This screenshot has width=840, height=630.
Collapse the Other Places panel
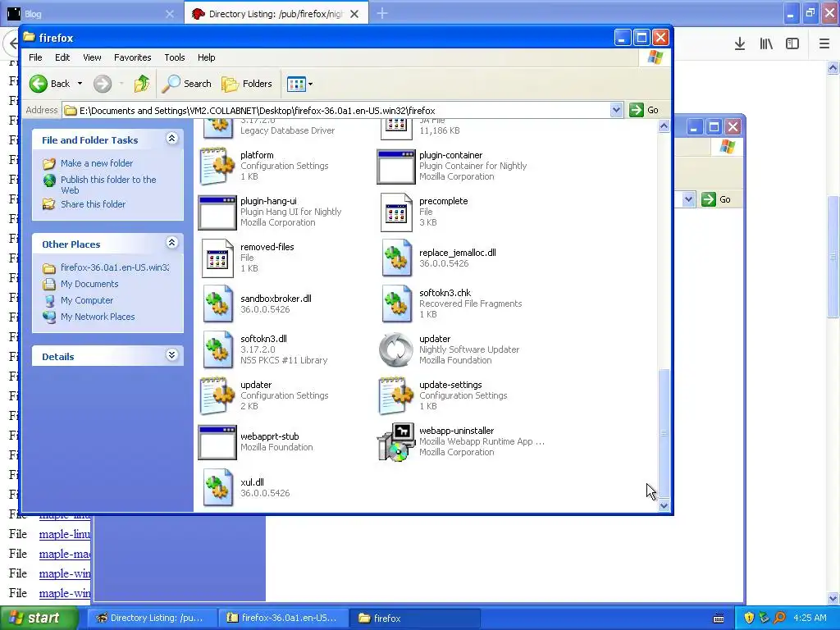[x=171, y=243]
